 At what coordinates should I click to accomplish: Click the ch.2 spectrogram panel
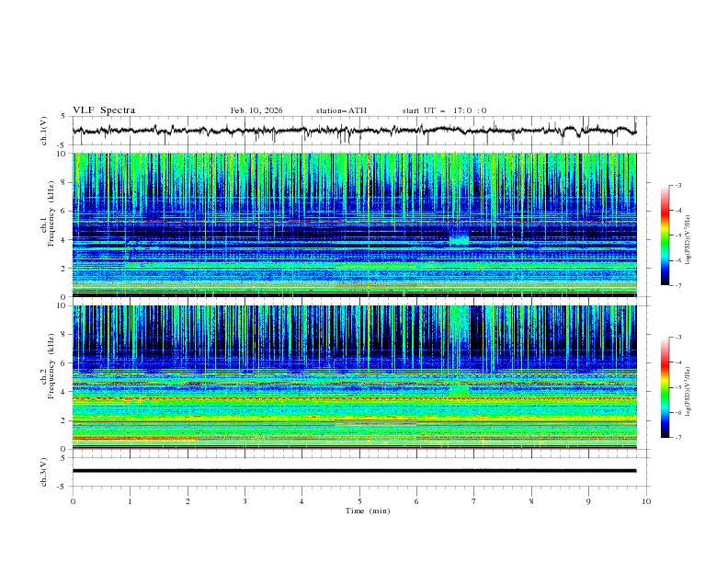point(354,377)
